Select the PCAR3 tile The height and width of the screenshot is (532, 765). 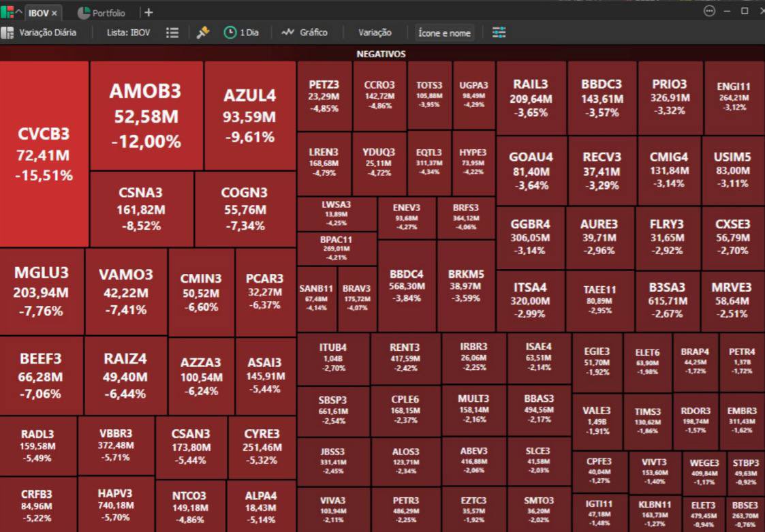pyautogui.click(x=265, y=292)
